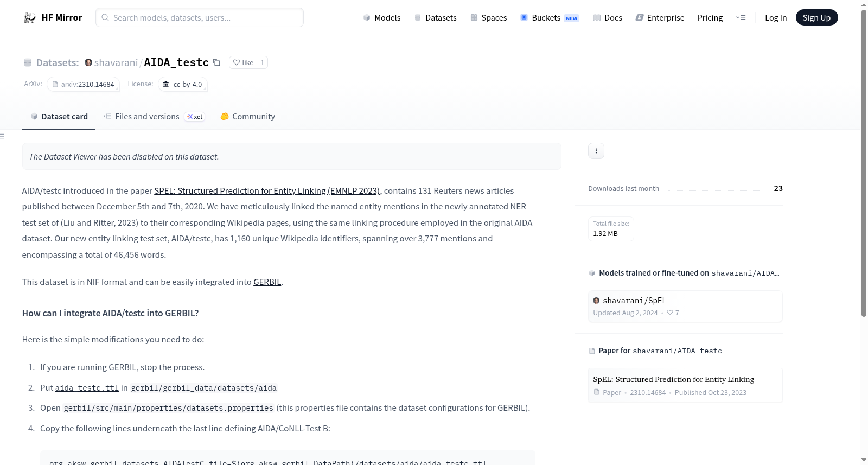Click the shavarani user avatar in header
Screen dimensions: 868x465
pyautogui.click(x=88, y=62)
